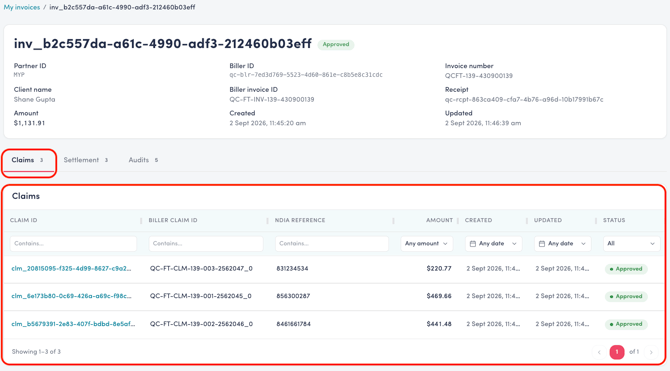Sort by CREATED column header

coord(479,220)
